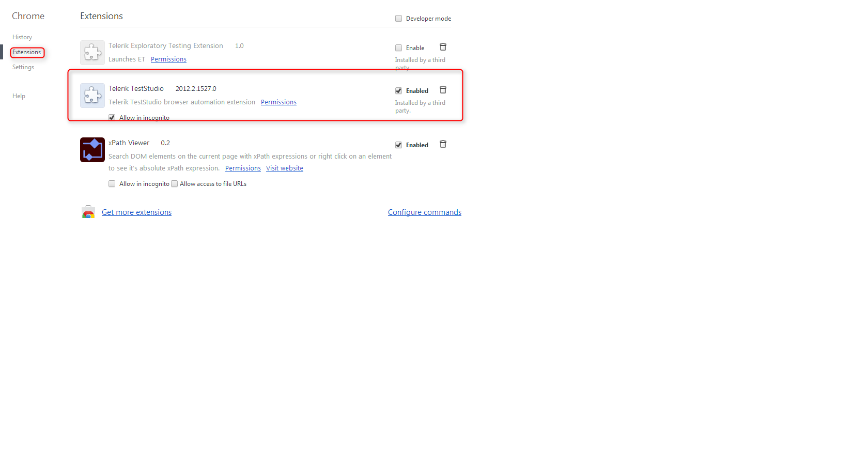Click trash icon for Telerik TestStudio
This screenshot has width=868, height=468.
coord(443,90)
